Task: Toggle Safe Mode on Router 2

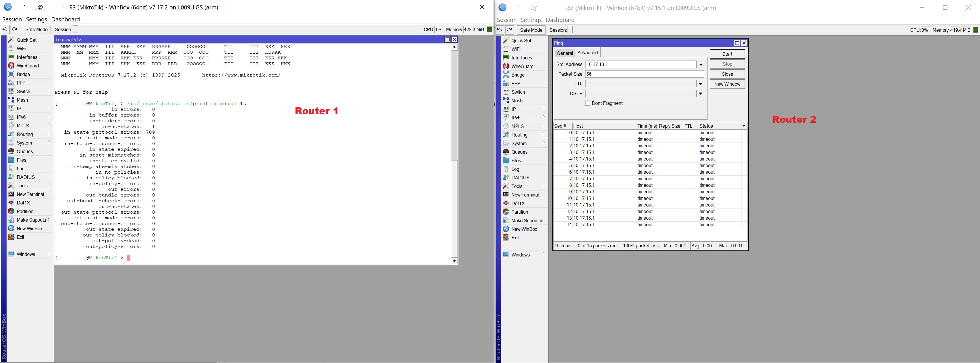Action: coord(531,30)
